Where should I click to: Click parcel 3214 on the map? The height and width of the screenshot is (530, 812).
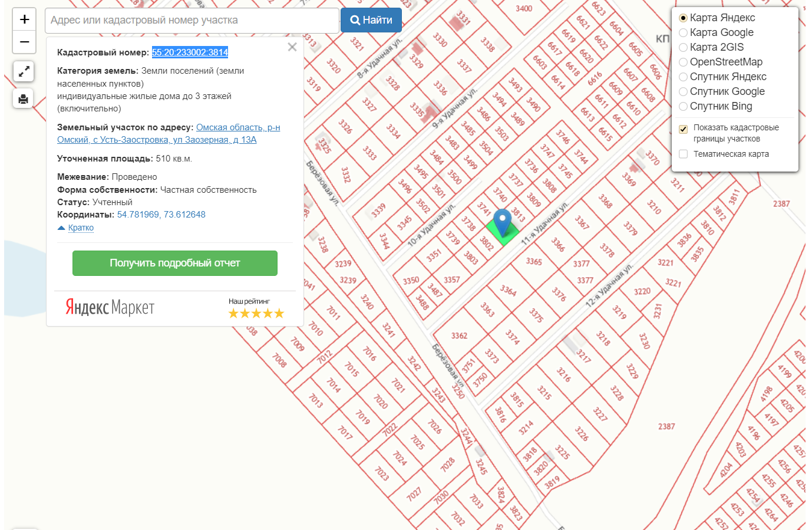click(x=526, y=427)
